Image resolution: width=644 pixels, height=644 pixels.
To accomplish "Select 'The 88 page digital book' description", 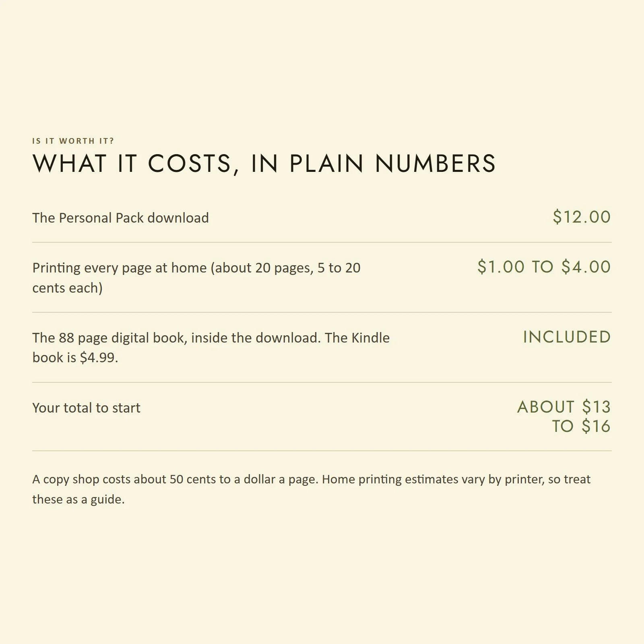I will tap(211, 347).
